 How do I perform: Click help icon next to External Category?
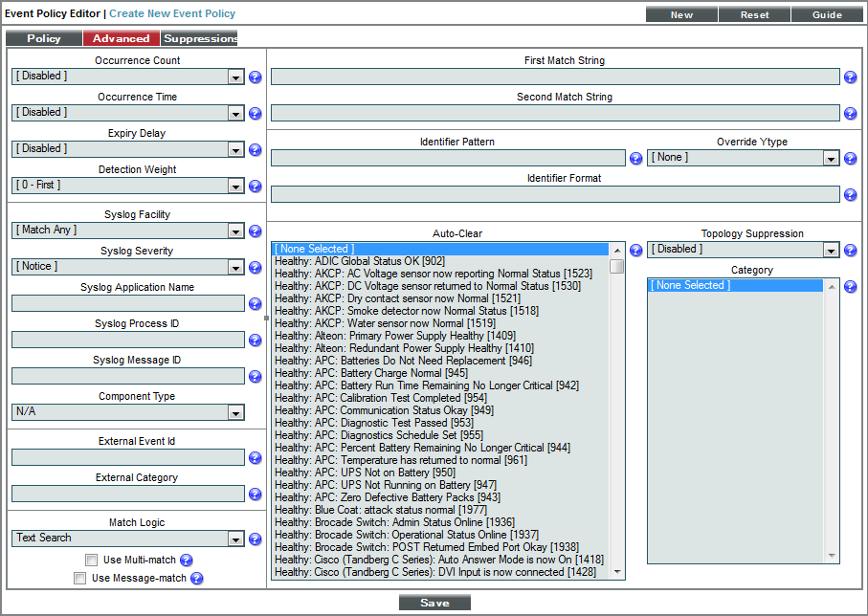point(256,495)
